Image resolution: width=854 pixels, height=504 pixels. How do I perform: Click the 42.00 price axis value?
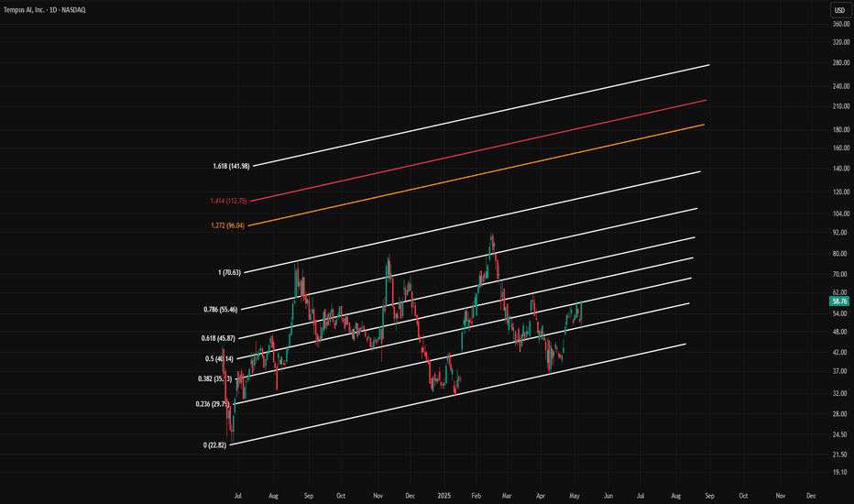click(840, 353)
